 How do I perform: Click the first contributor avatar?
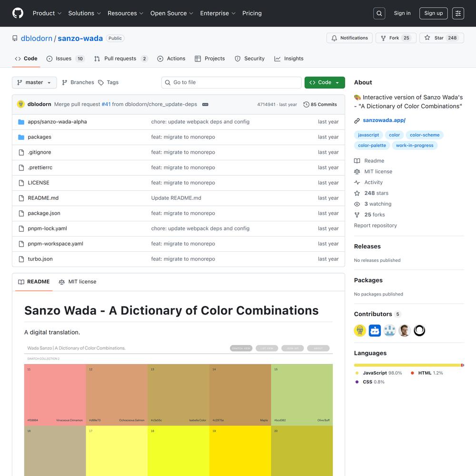click(x=360, y=330)
